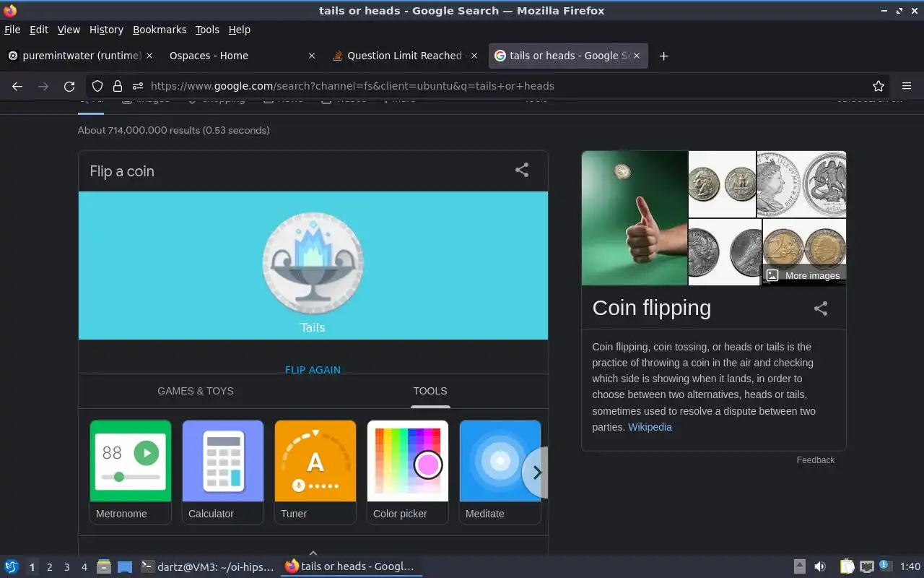Open the Firefox hamburger menu
Screen dimensions: 924x578
pyautogui.click(x=907, y=86)
